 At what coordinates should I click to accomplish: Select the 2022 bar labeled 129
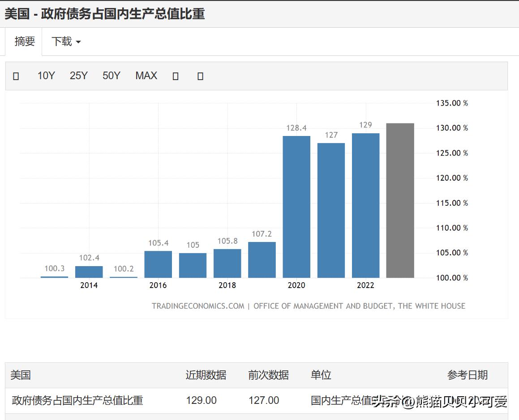[x=365, y=205]
